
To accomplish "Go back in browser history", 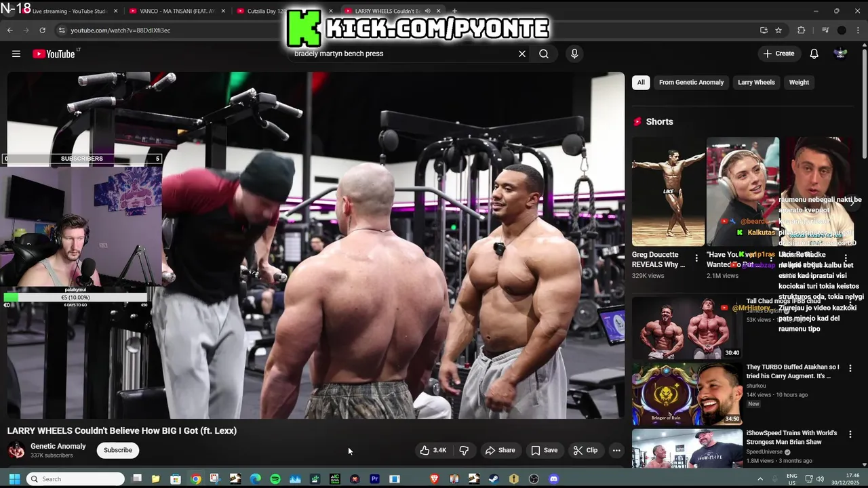I will click(9, 30).
